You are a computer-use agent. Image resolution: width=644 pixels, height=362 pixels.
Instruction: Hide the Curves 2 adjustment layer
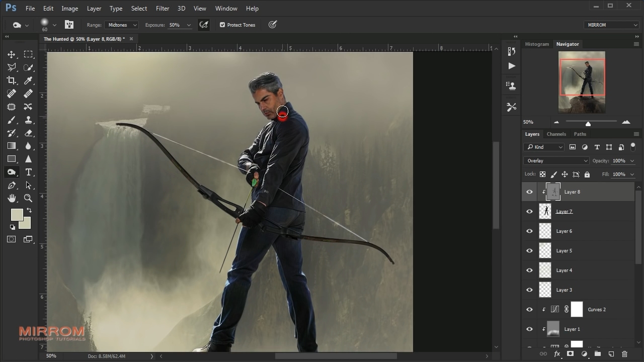click(529, 310)
